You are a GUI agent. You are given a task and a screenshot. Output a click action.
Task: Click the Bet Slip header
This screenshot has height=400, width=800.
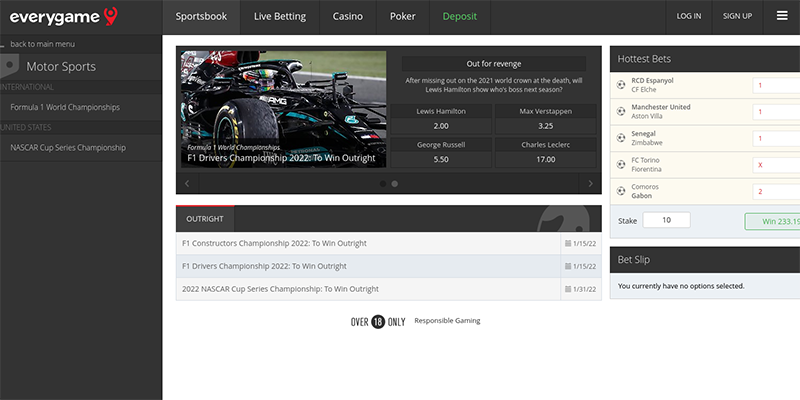(x=705, y=260)
